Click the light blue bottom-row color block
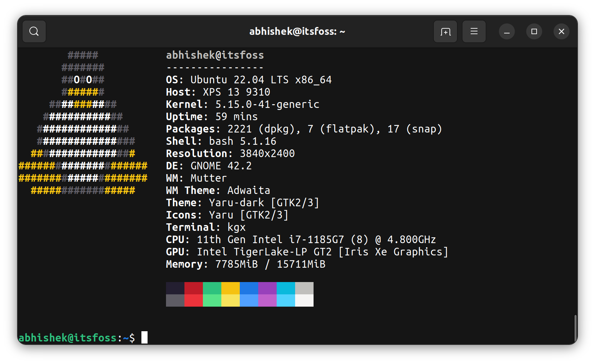Image resolution: width=595 pixels, height=364 pixels. [x=249, y=300]
